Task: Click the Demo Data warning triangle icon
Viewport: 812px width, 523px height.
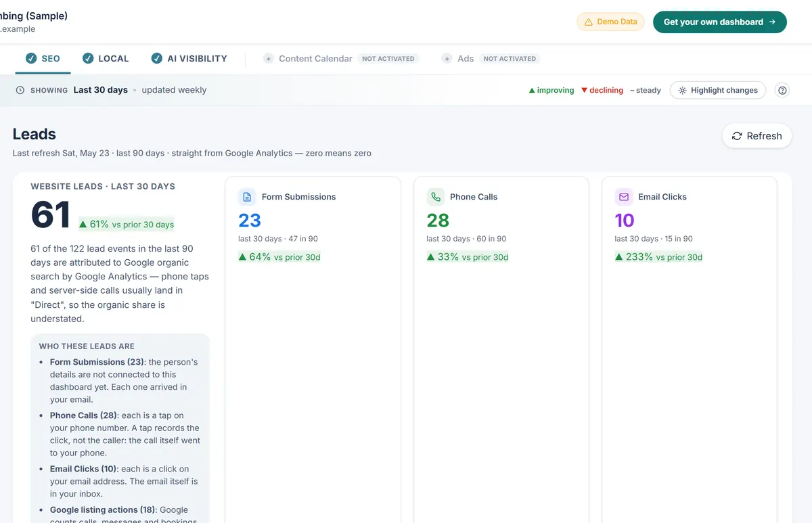Action: [x=589, y=22]
